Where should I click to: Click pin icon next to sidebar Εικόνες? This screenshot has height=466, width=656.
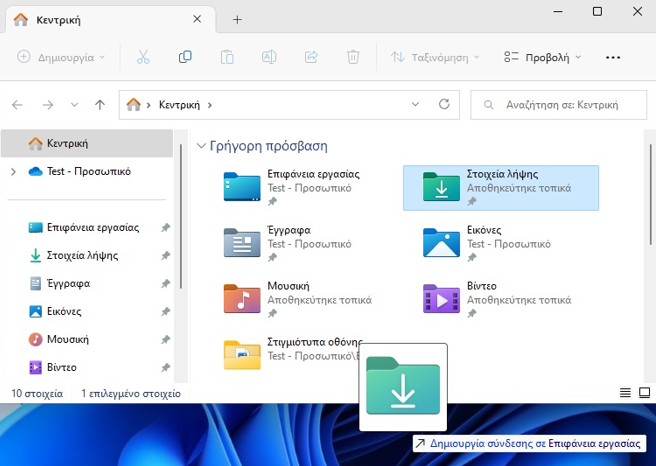pos(166,312)
